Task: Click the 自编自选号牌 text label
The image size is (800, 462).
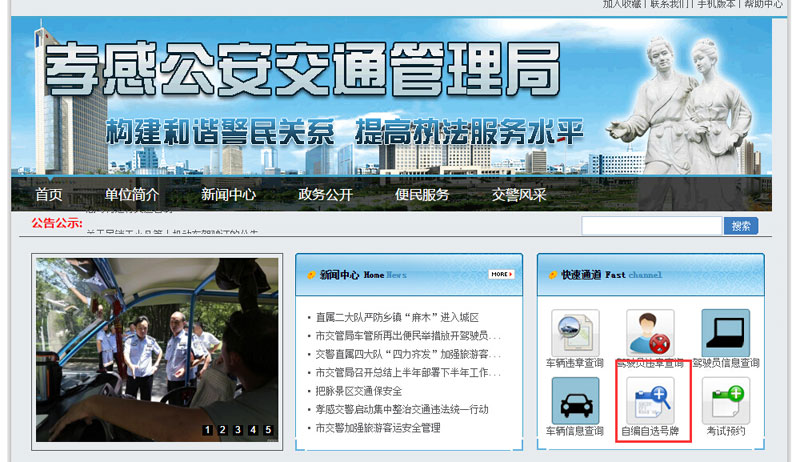Action: [650, 431]
